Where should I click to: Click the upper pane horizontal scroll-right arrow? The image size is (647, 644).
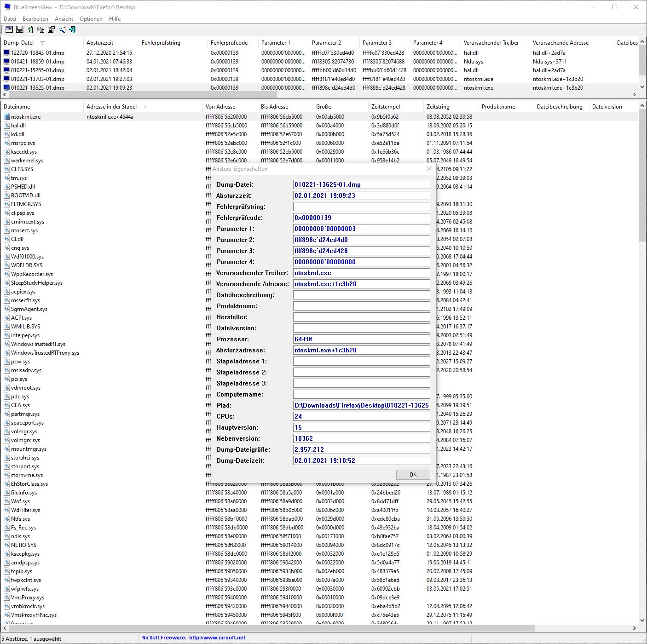pos(634,94)
